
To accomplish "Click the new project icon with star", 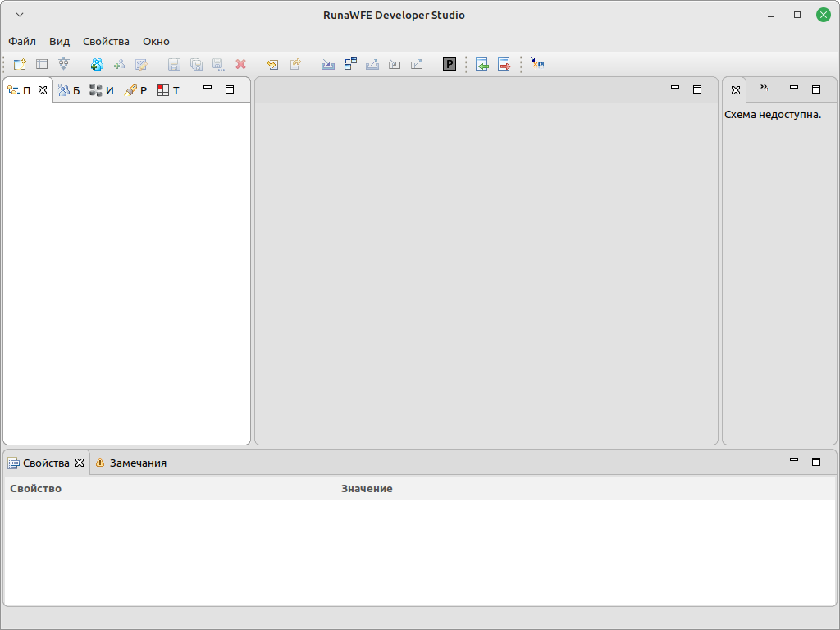I will [20, 64].
